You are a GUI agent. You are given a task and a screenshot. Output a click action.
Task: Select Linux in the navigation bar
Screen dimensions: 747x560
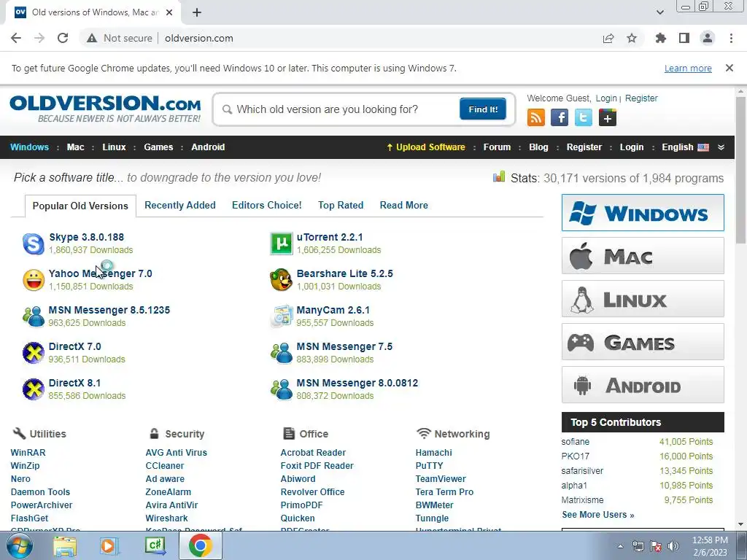(x=114, y=147)
